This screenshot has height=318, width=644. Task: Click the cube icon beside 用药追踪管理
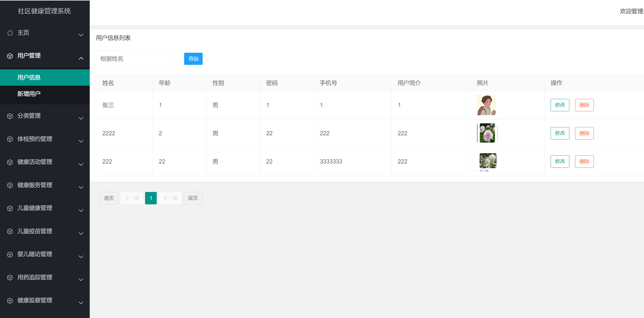[x=10, y=277]
